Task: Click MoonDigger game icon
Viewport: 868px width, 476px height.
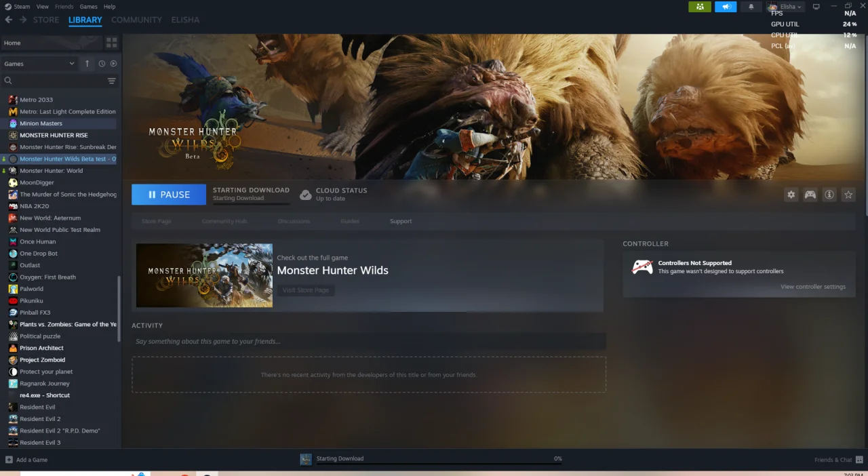Action: [x=13, y=182]
